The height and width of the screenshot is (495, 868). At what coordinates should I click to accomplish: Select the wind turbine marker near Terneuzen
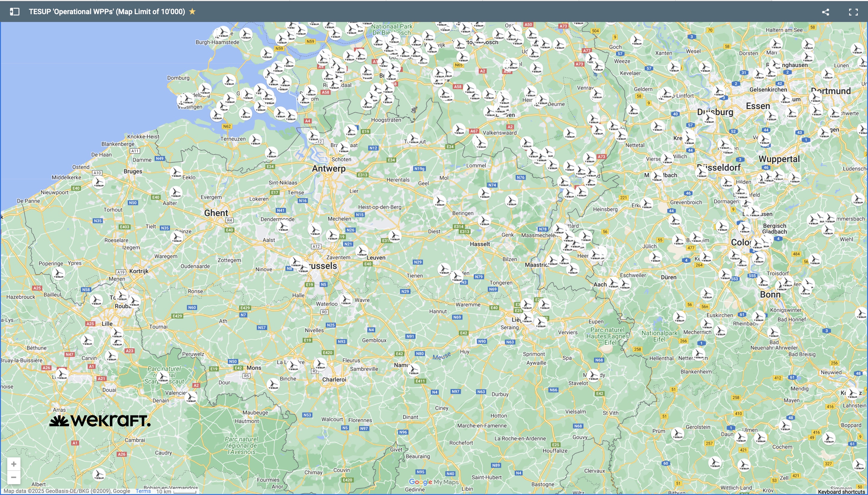255,140
